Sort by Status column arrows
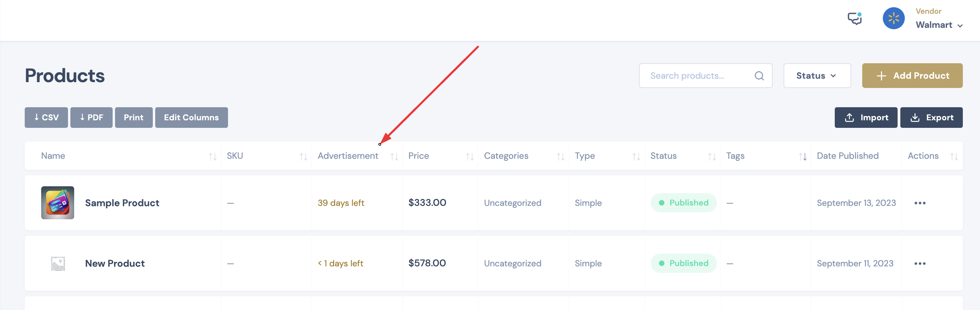The image size is (980, 310). tap(712, 156)
